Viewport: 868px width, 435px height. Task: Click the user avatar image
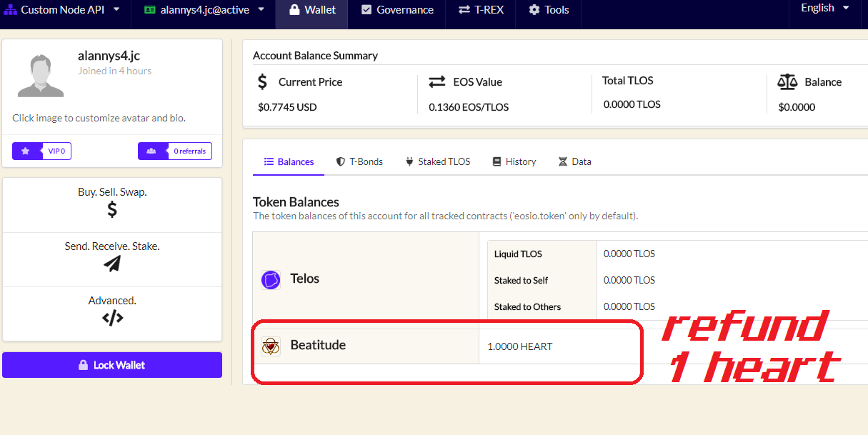coord(41,74)
